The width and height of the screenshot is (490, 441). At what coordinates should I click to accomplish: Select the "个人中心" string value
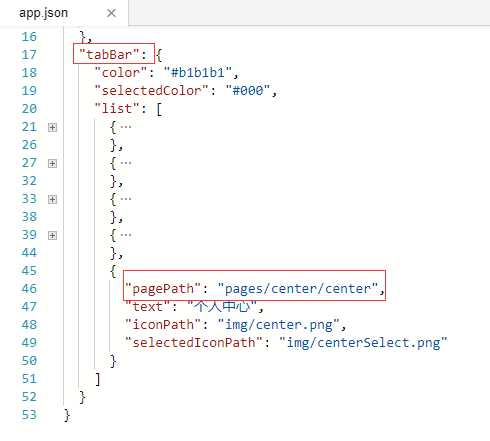(x=222, y=306)
